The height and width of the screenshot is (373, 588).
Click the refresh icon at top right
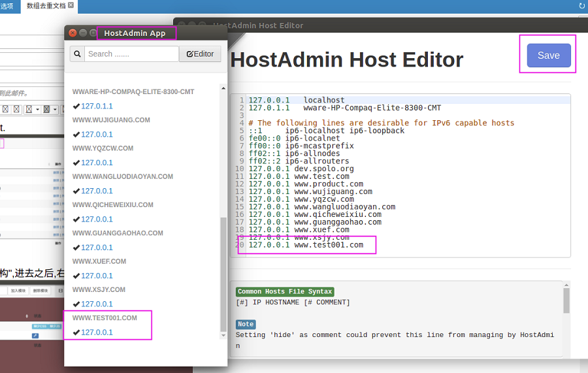(582, 6)
